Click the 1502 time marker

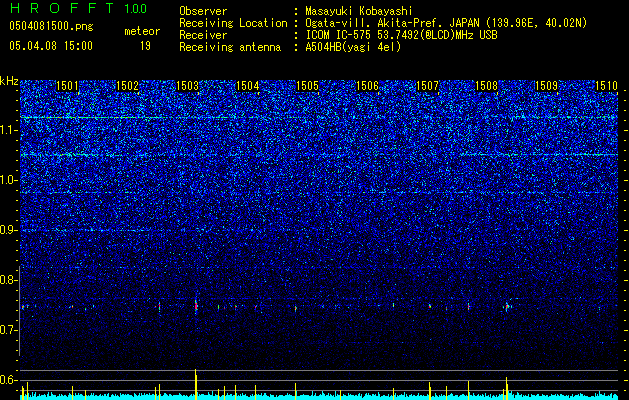click(128, 86)
